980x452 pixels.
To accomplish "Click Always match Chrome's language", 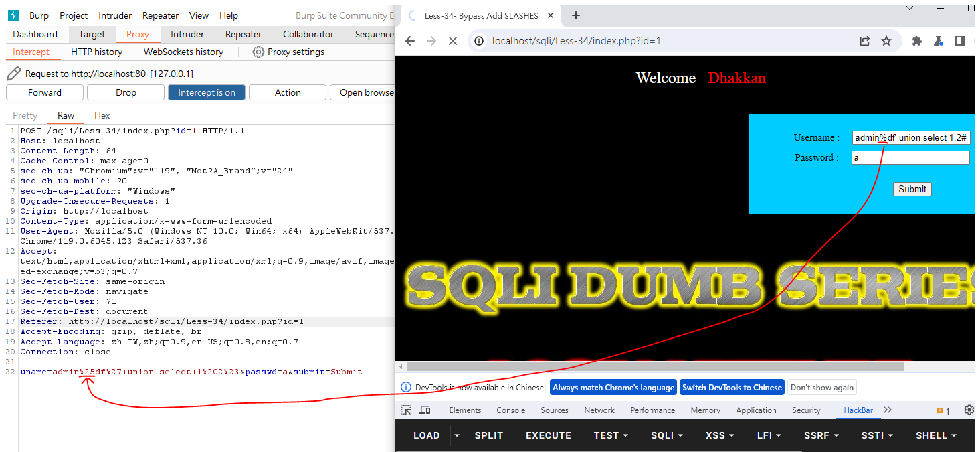I will (613, 387).
